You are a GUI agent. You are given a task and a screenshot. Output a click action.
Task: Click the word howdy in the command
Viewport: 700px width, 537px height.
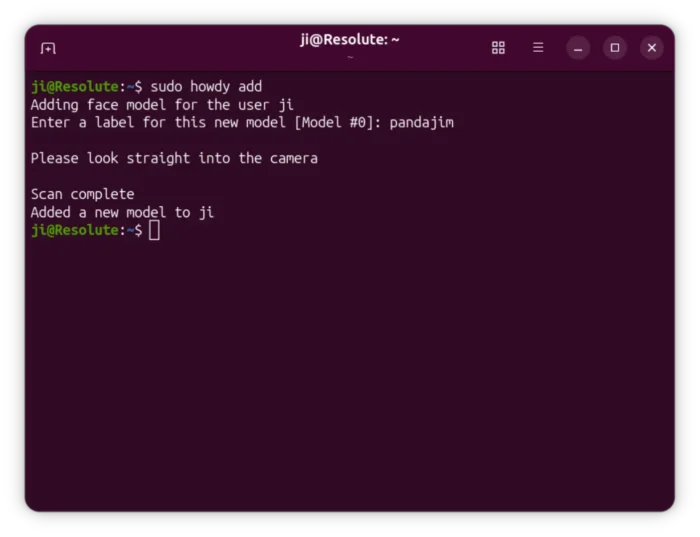210,87
